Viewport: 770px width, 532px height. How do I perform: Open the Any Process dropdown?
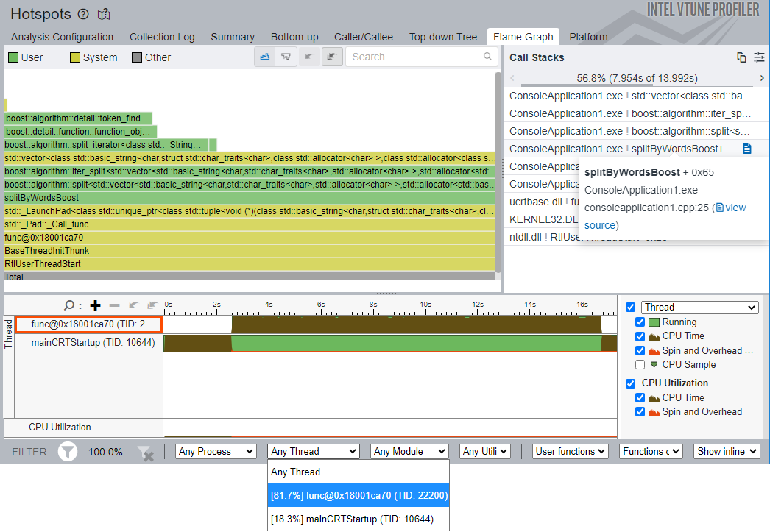[x=216, y=452]
